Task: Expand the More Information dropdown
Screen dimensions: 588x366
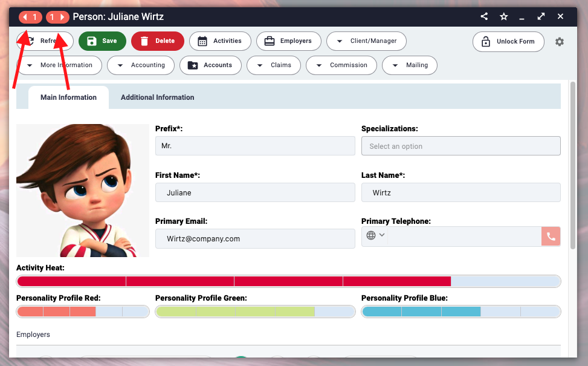Action: pyautogui.click(x=59, y=65)
